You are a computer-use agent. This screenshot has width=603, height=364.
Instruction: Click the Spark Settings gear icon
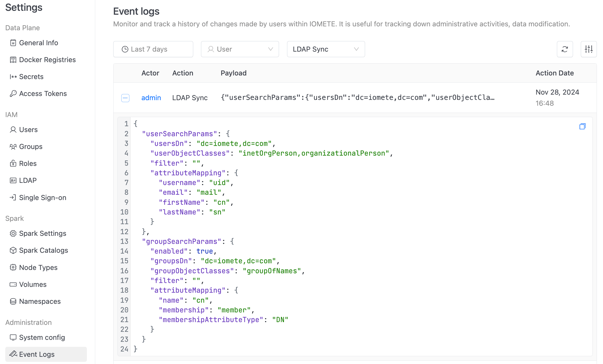(x=13, y=233)
